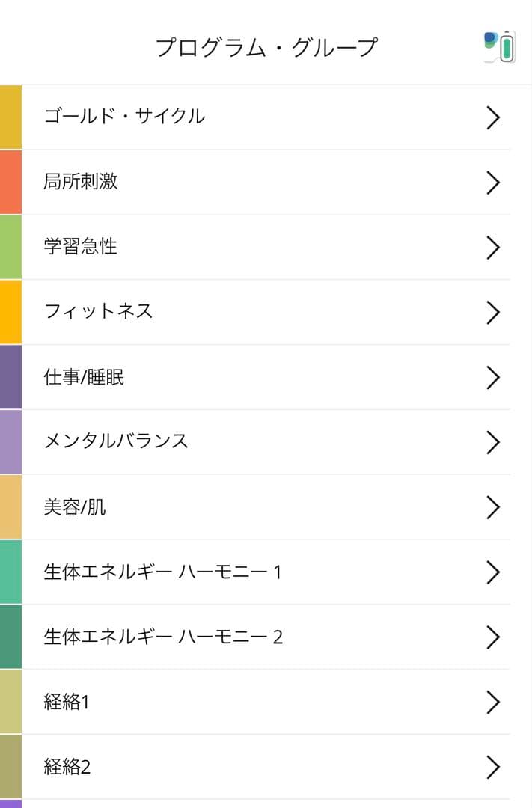
Task: Click the purple swatch beside 仕事/睡眠
Action: [10, 377]
